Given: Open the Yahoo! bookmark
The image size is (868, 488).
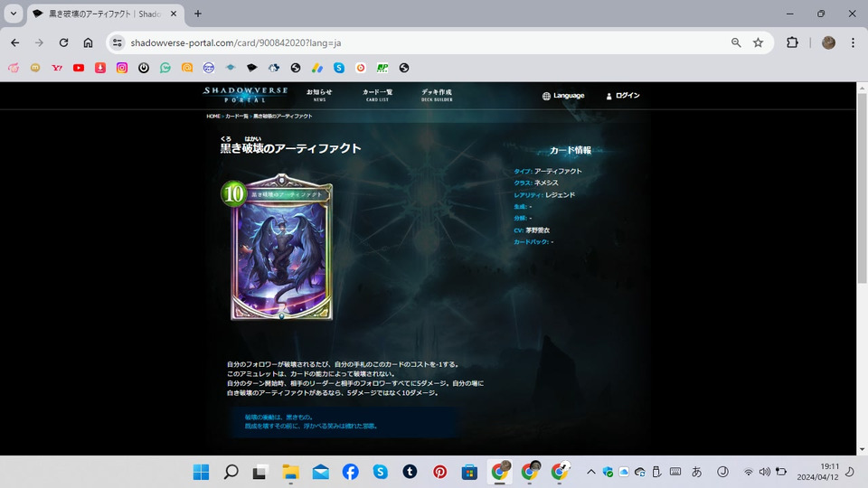Looking at the screenshot, I should tap(57, 68).
